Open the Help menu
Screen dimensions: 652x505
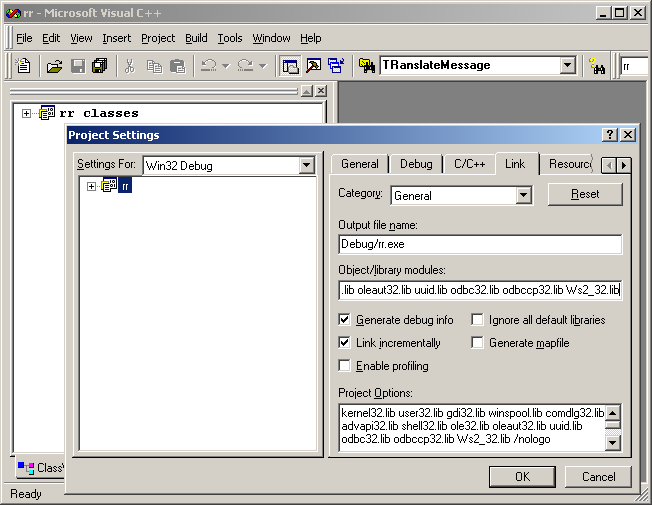pos(311,38)
